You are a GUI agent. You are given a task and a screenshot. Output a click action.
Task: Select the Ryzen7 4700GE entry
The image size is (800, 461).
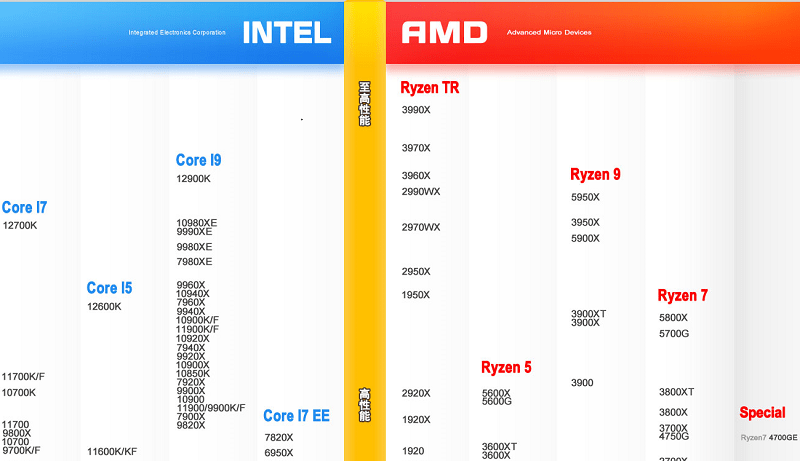[769, 438]
